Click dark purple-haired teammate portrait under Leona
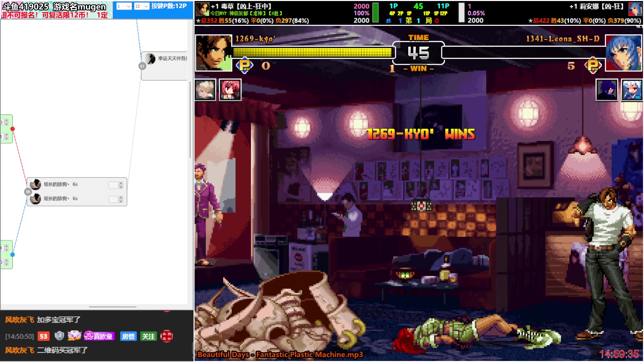The image size is (644, 362). pyautogui.click(x=607, y=90)
